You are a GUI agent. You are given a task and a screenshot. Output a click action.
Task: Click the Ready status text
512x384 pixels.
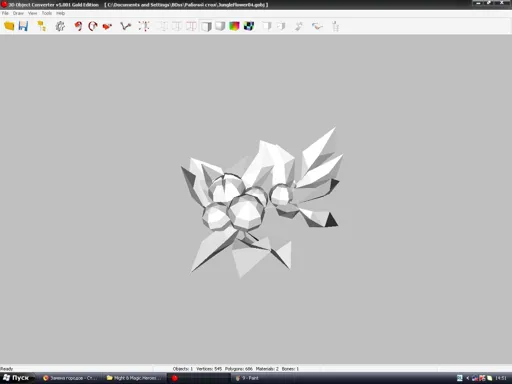click(x=7, y=369)
